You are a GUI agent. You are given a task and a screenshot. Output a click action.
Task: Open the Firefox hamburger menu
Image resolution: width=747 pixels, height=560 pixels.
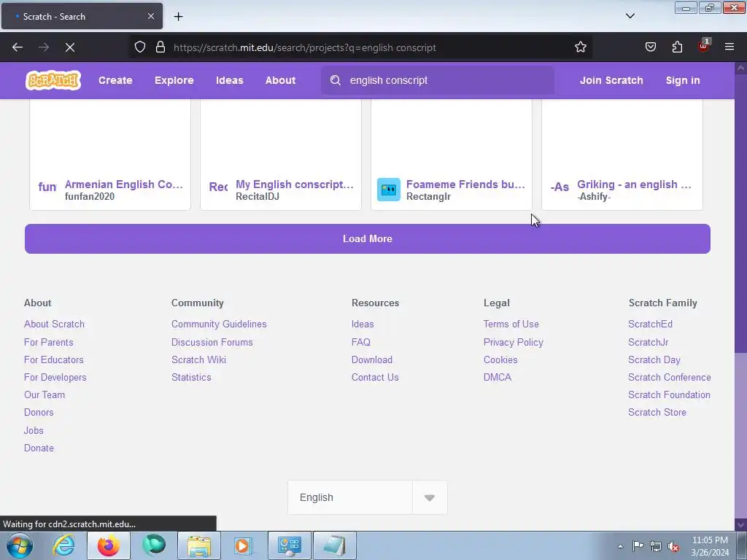729,47
